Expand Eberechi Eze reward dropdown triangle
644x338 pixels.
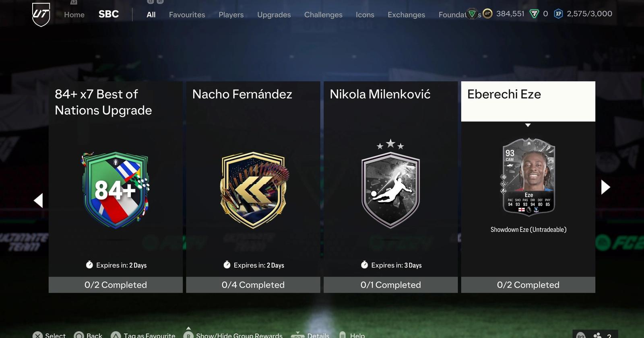click(x=528, y=126)
